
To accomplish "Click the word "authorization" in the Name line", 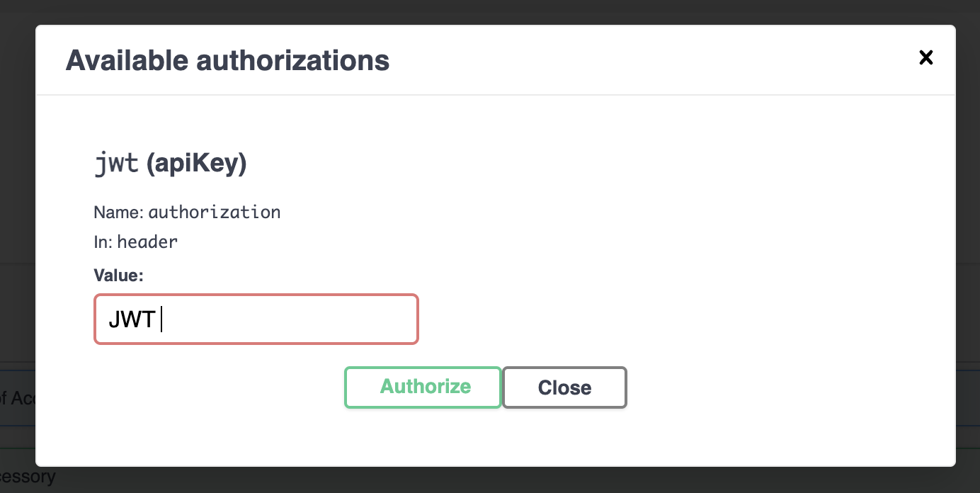I will coord(214,212).
